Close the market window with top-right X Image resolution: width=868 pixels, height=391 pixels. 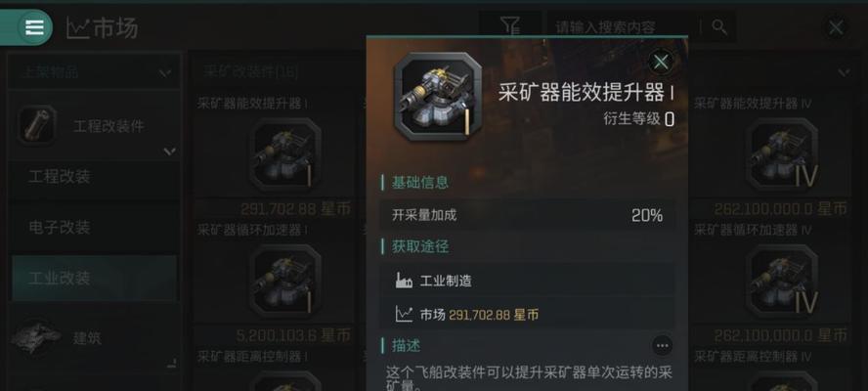(x=836, y=27)
